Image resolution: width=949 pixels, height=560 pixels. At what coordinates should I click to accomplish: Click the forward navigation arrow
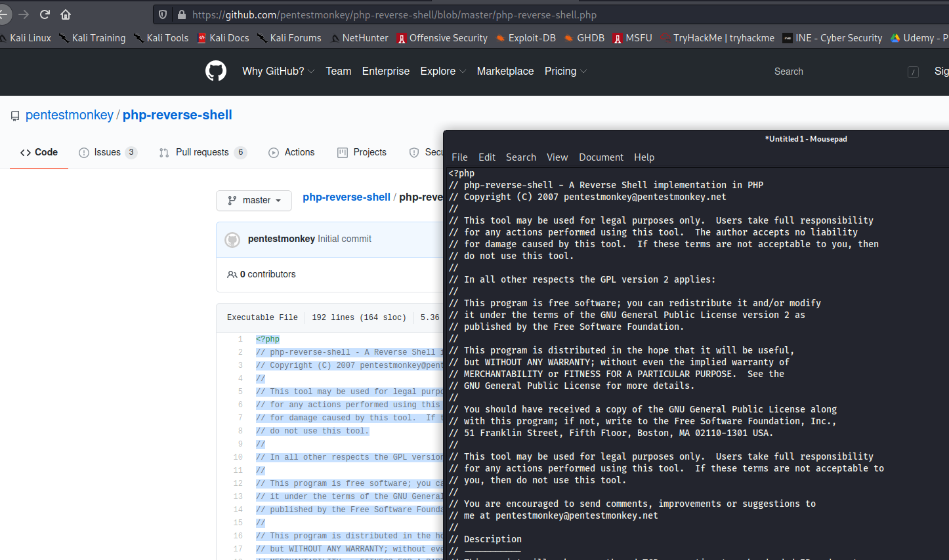24,14
